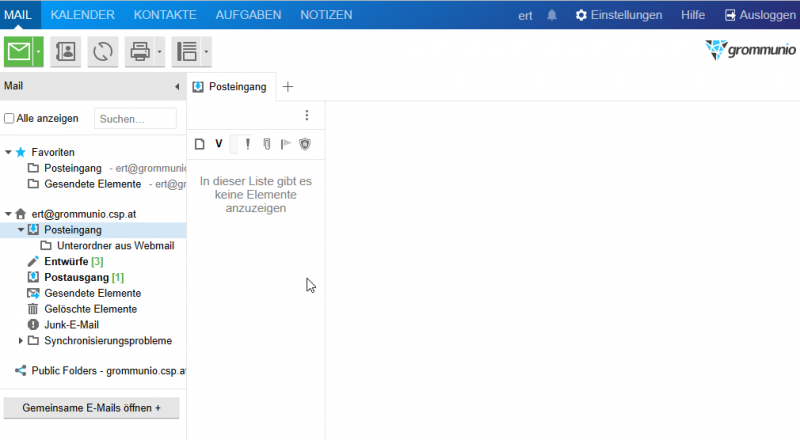The image size is (800, 440).
Task: Open the AUFGABEN tab
Action: tap(249, 15)
